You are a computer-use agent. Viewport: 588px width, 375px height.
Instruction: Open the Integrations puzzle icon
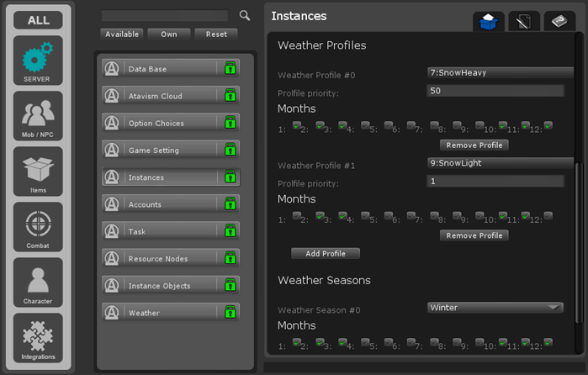point(38,337)
